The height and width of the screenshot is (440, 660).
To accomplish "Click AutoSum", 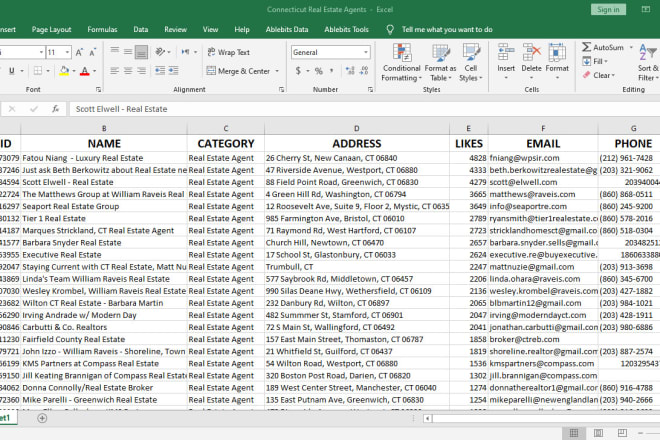I will coord(603,47).
